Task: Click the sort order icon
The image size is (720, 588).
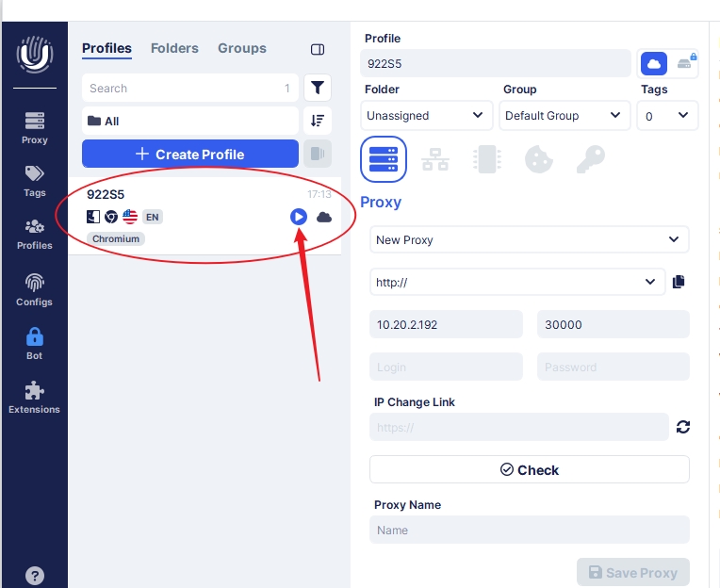Action: [x=318, y=121]
